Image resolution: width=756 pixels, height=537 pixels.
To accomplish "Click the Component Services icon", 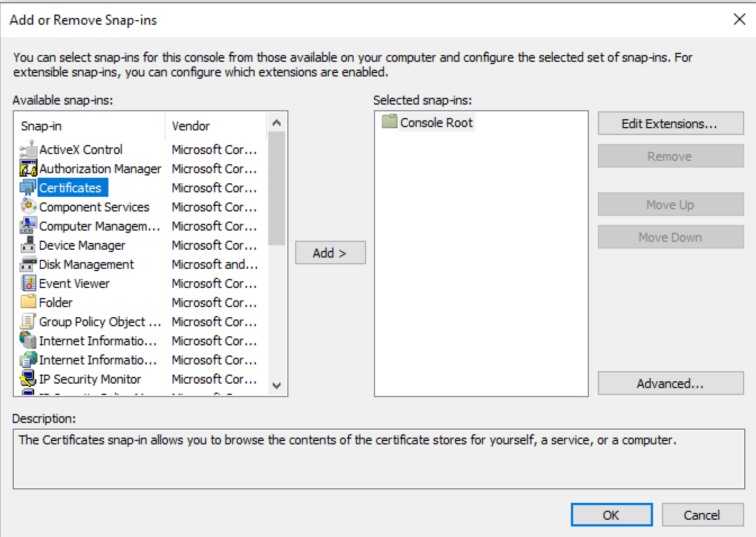I will click(28, 206).
